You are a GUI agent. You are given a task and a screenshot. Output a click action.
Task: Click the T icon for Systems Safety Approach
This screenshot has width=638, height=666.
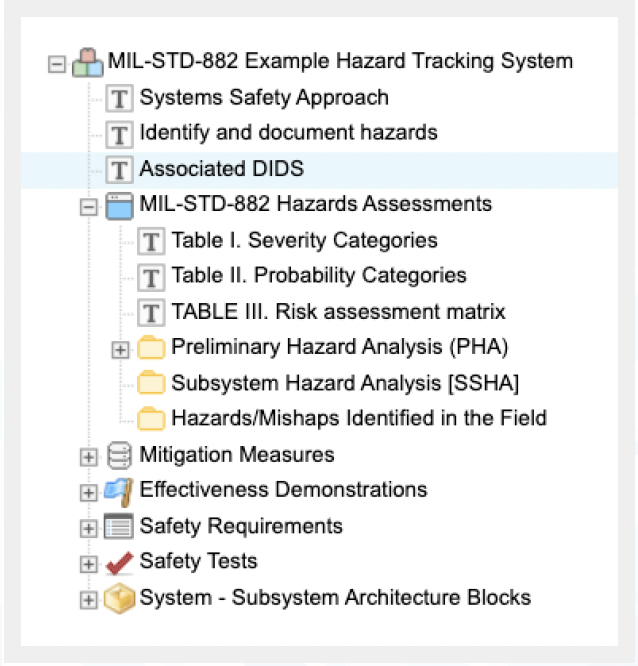pos(119,99)
